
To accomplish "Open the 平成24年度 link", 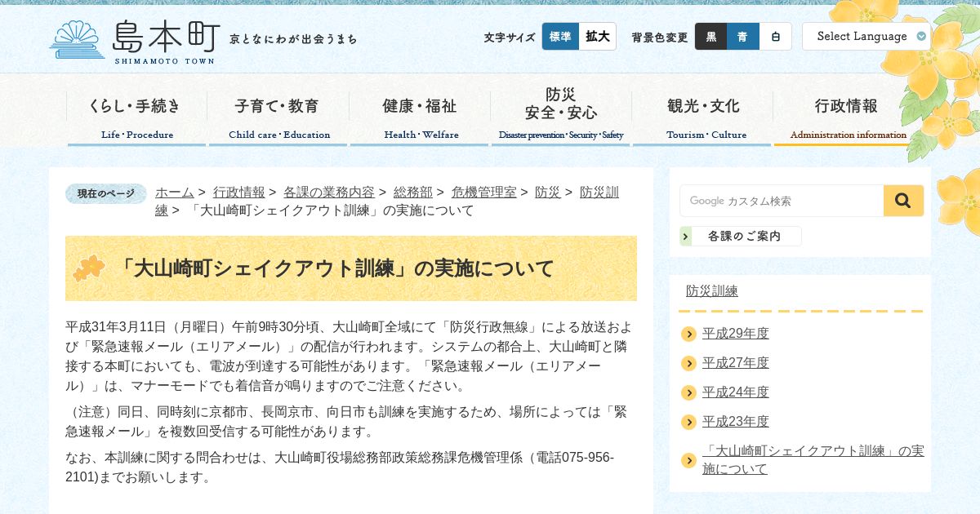I will (736, 392).
